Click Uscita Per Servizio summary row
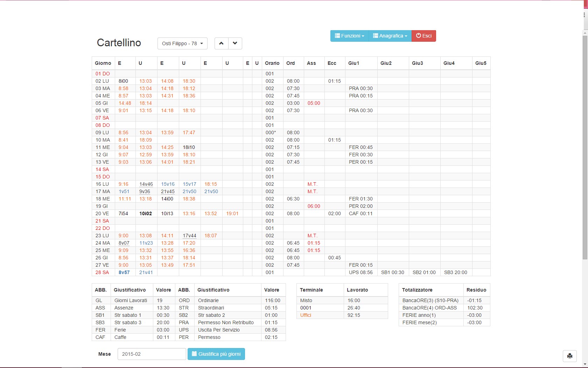This screenshot has height=368, width=588. [x=231, y=330]
